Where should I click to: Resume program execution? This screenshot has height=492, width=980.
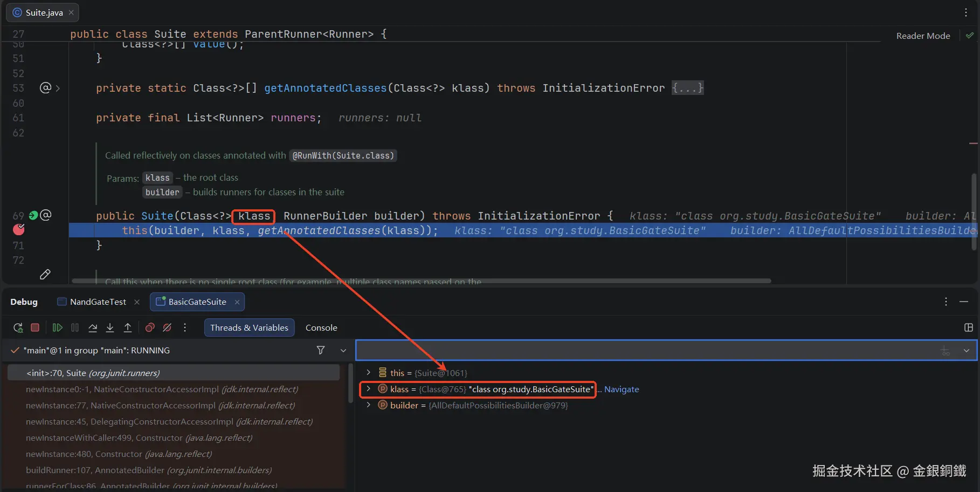click(57, 327)
